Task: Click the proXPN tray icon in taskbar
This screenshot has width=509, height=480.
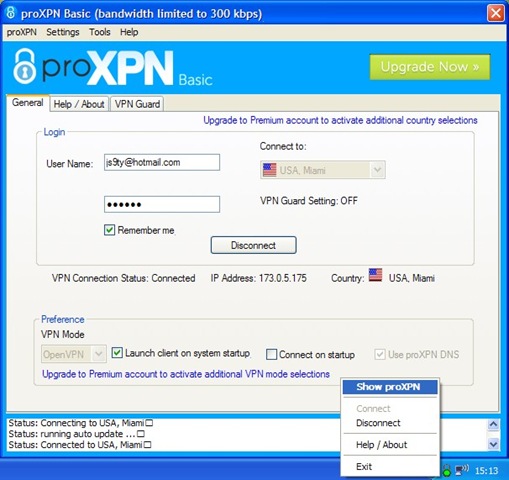Action: pyautogui.click(x=447, y=470)
